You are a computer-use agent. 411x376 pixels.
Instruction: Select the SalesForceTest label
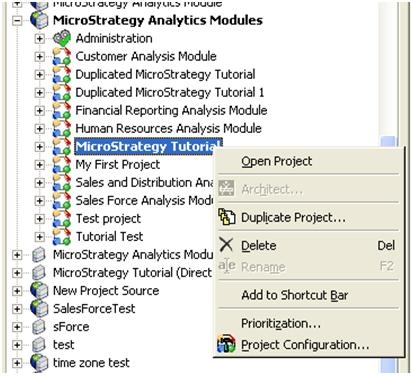94,308
